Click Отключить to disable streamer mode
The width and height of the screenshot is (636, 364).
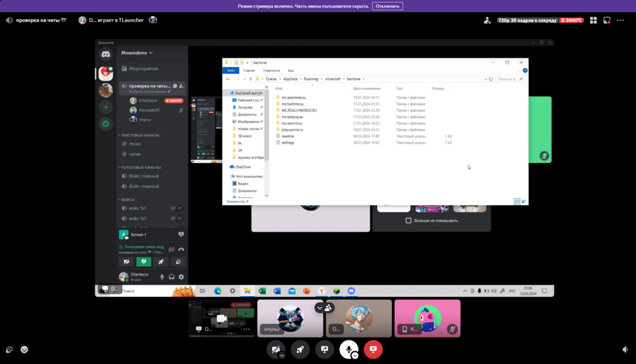pos(387,6)
